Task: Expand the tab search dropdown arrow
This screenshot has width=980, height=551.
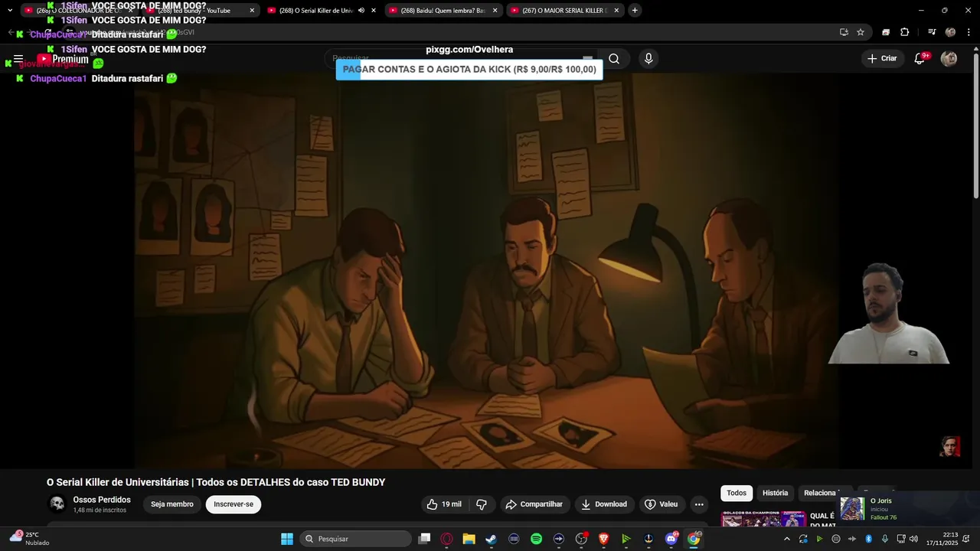Action: pyautogui.click(x=10, y=11)
